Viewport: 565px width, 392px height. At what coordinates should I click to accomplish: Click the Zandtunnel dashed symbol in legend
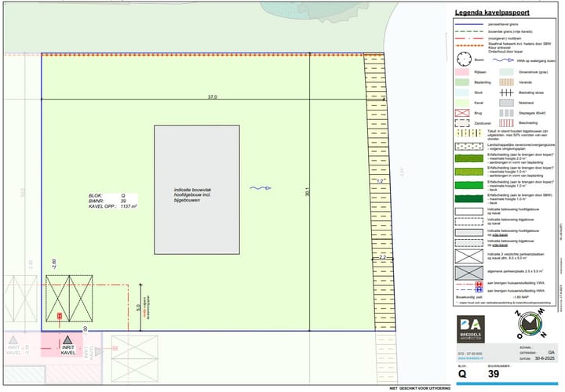462,123
